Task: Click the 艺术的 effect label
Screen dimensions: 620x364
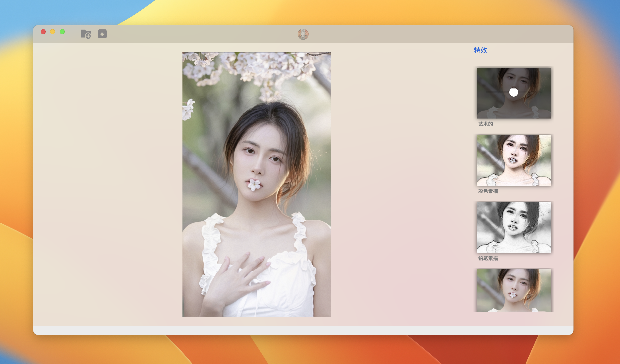Action: click(x=485, y=124)
